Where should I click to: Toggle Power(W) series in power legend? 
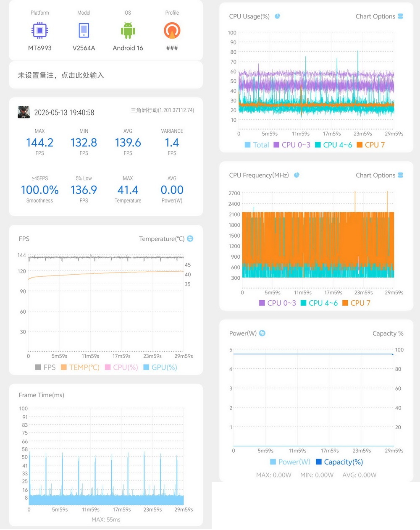(x=290, y=462)
